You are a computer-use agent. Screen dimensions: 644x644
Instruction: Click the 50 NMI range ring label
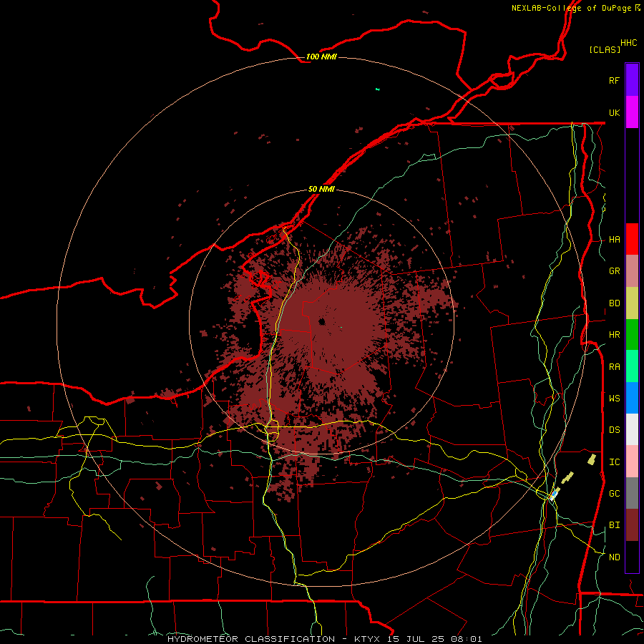[321, 189]
